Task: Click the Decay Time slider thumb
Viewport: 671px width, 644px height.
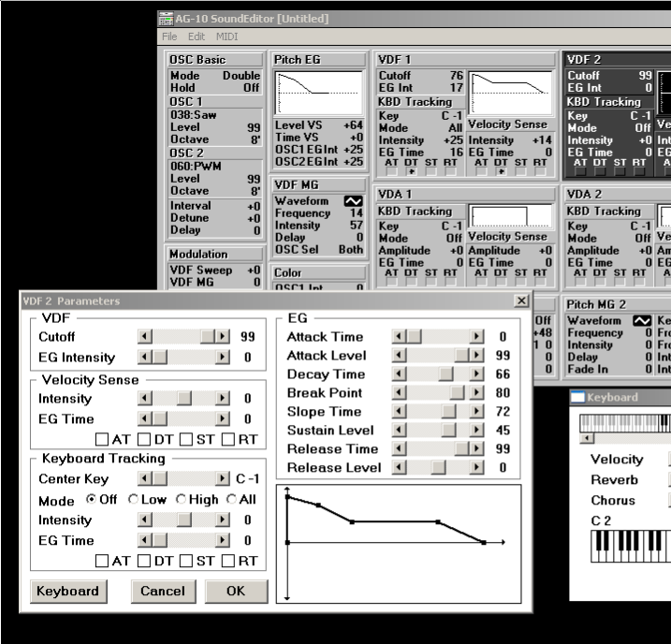Action: pyautogui.click(x=445, y=374)
